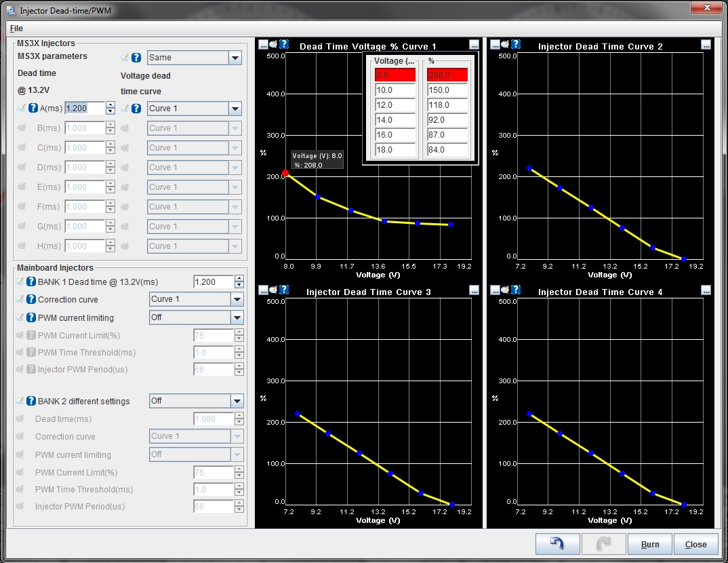This screenshot has width=728, height=563.
Task: Open the Correction curve dropdown
Action: 236,299
